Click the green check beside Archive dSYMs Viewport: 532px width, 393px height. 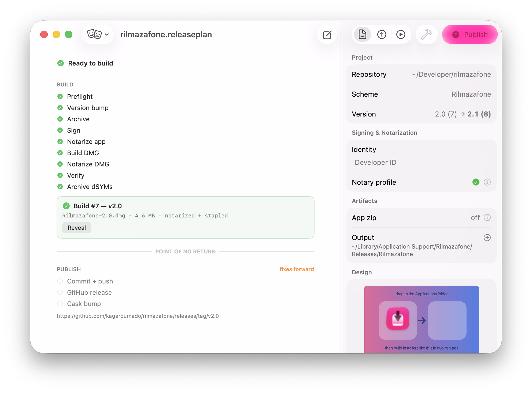[x=60, y=187]
